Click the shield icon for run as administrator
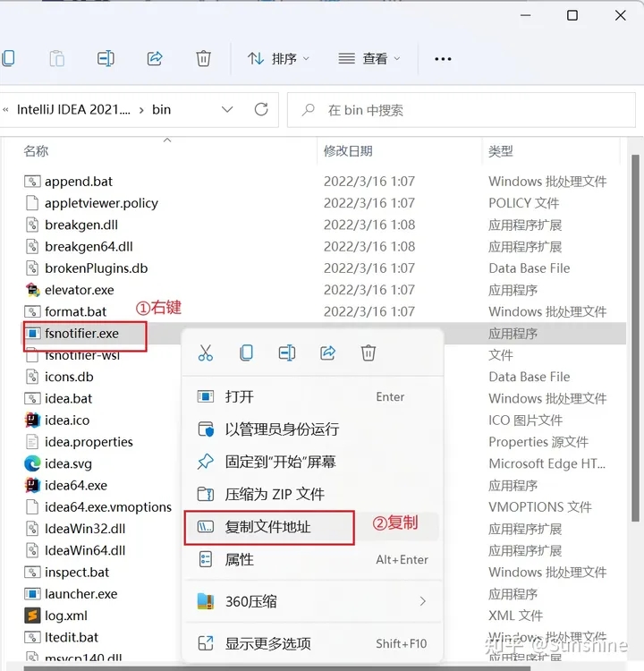Screen dimensions: 644x671 tap(206, 429)
